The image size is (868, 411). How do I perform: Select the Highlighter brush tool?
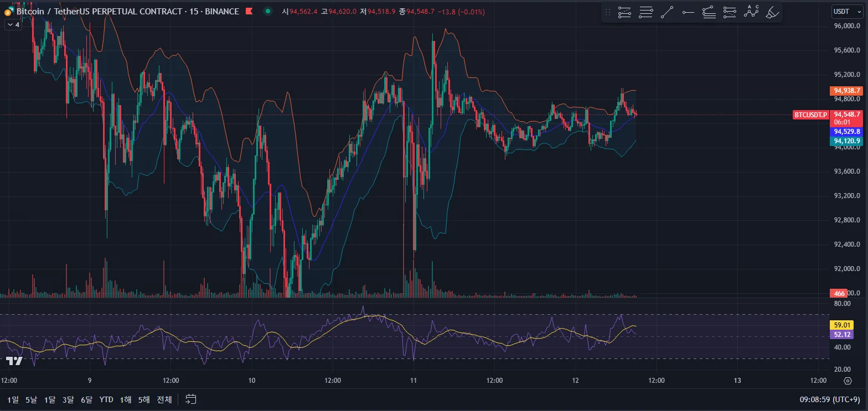(x=772, y=12)
